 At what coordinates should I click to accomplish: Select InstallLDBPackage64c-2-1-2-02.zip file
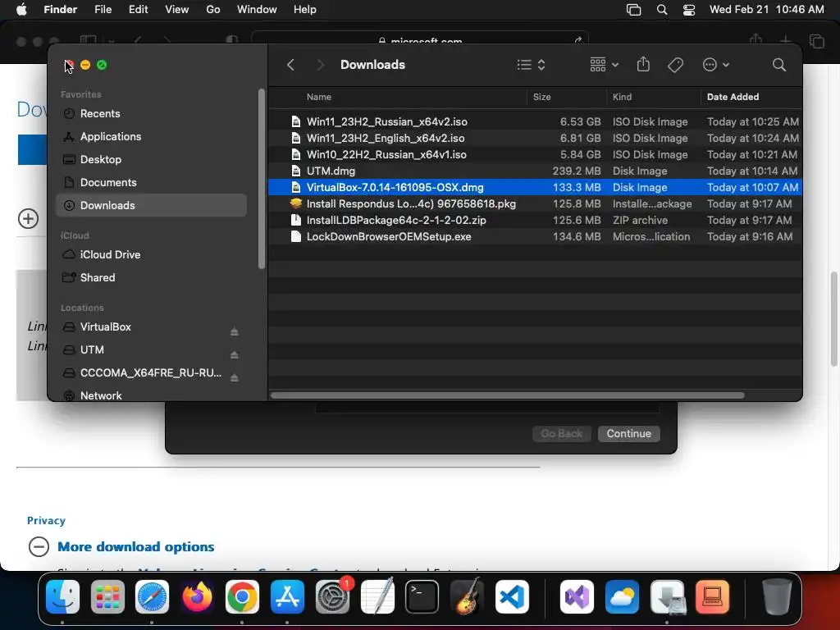(x=535, y=220)
